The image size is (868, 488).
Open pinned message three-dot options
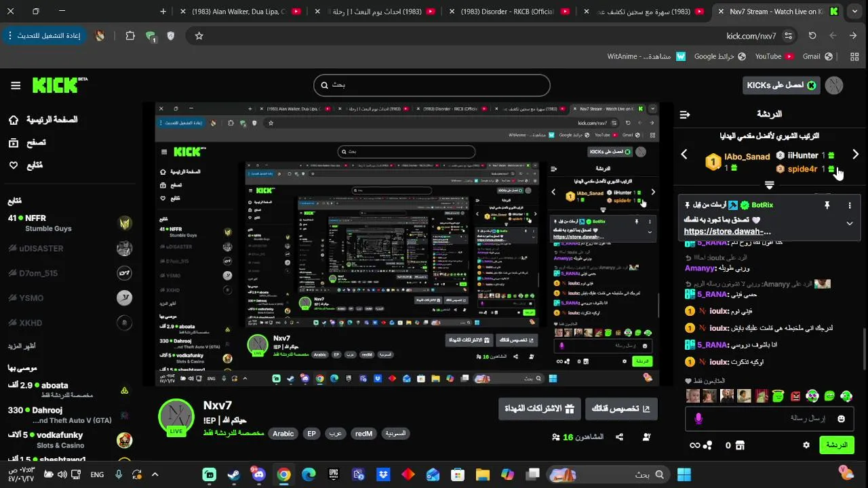click(x=850, y=205)
